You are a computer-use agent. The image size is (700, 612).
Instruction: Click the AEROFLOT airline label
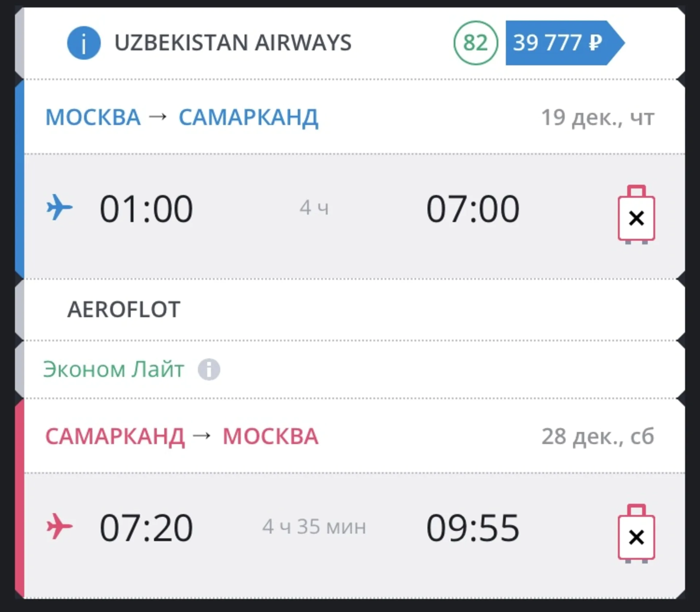[124, 309]
